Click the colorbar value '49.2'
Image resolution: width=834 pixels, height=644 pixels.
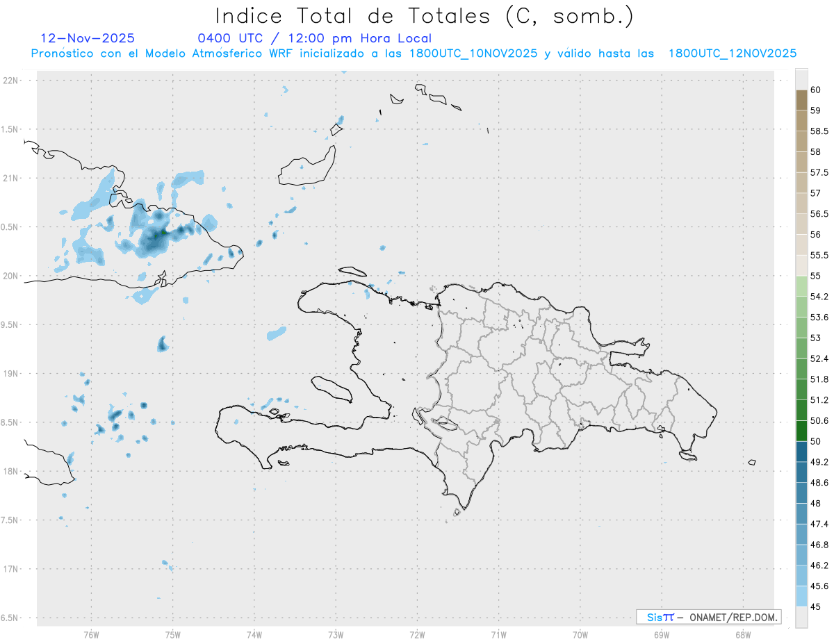point(819,462)
